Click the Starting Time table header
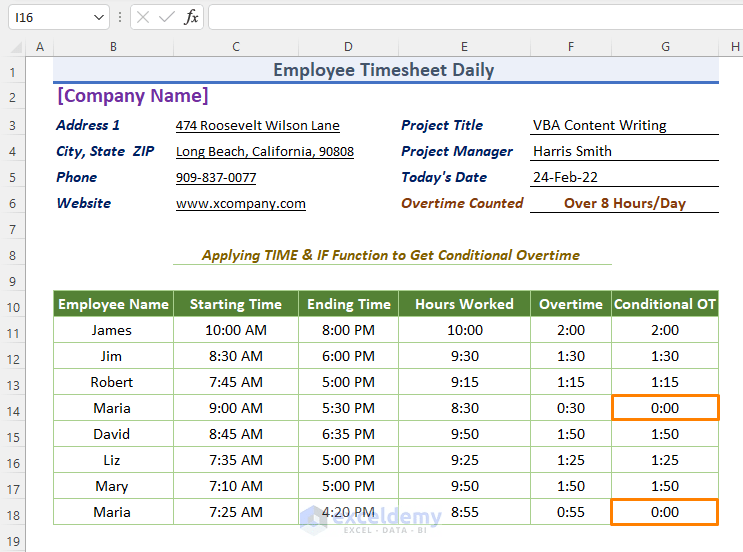Viewport: 743px width, 552px height. [x=236, y=304]
